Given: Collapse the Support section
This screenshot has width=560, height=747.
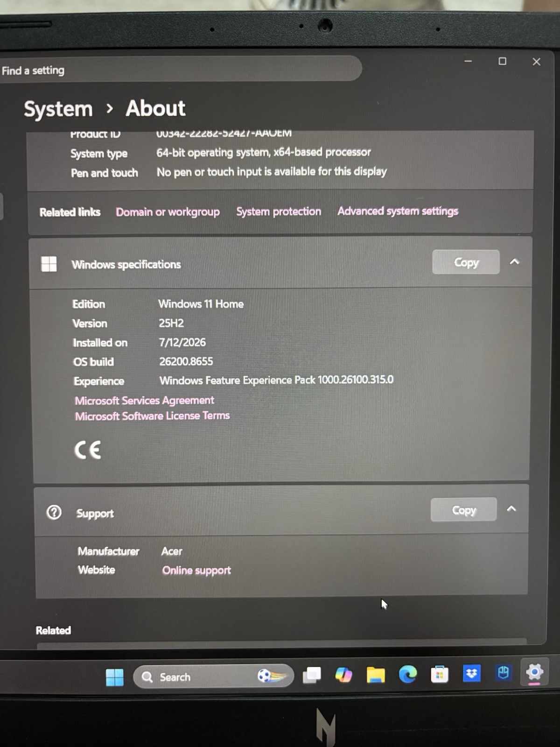Looking at the screenshot, I should click(511, 509).
